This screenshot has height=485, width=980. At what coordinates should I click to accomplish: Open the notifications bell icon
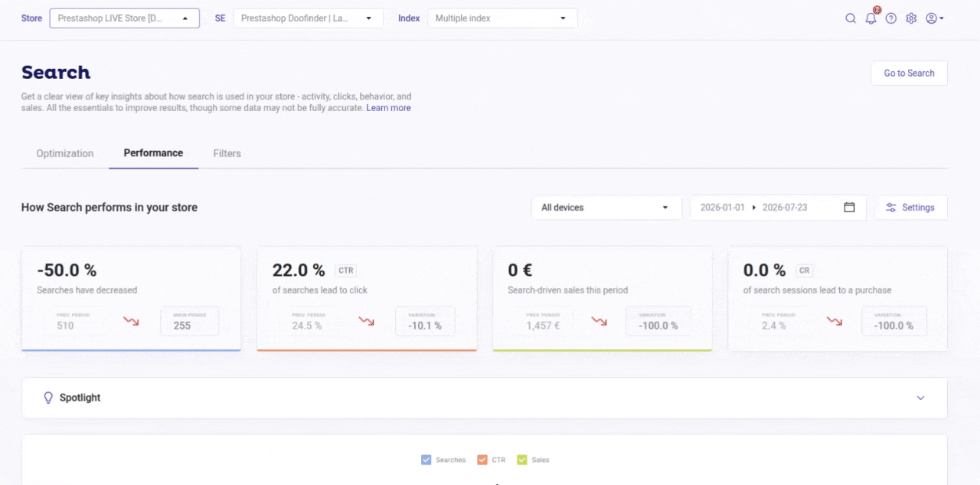871,18
